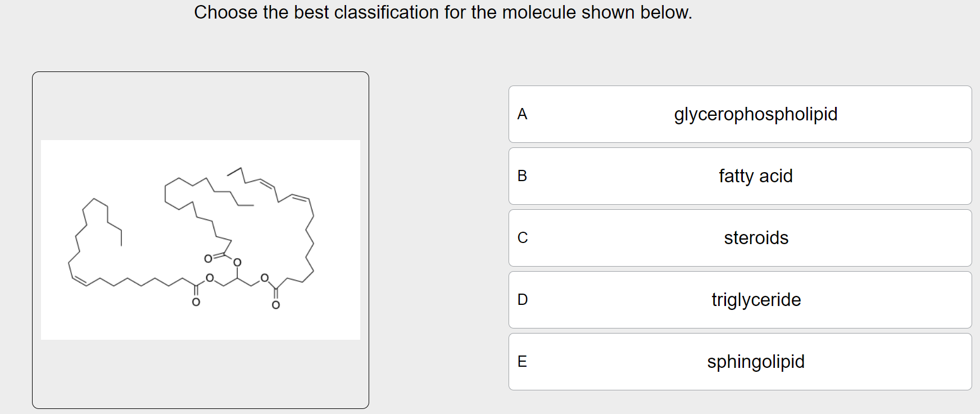Select triglyceride as your answer

[755, 300]
